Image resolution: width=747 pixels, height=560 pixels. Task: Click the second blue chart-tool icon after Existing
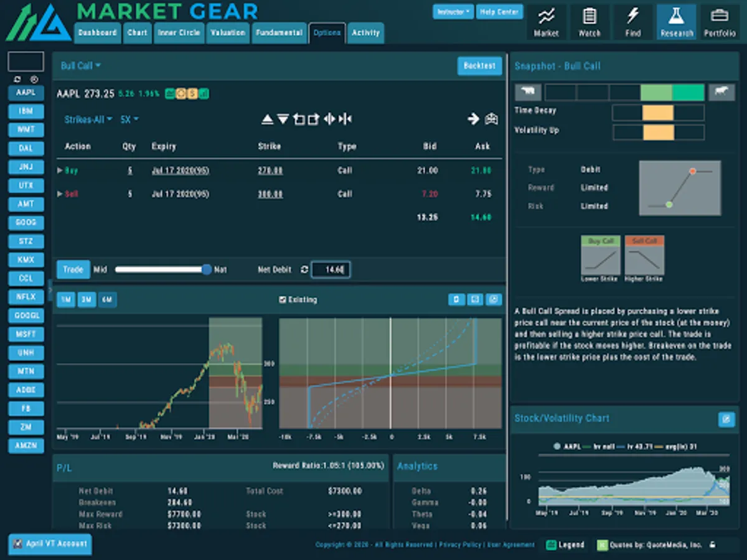coord(475,300)
